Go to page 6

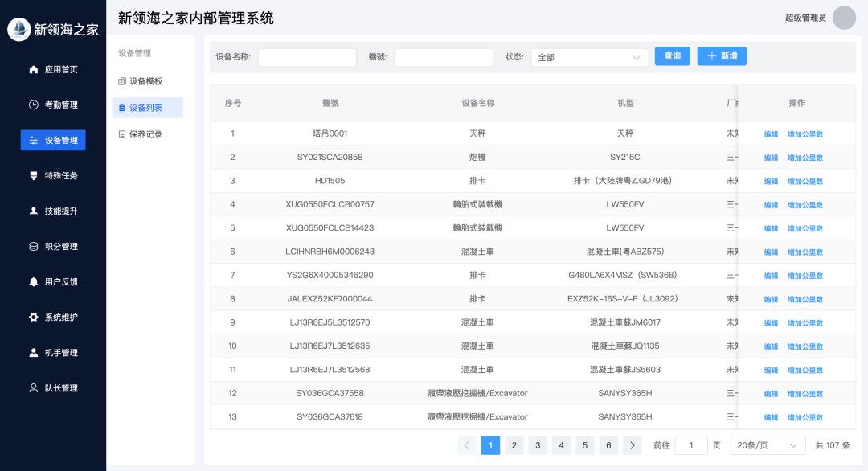(608, 445)
